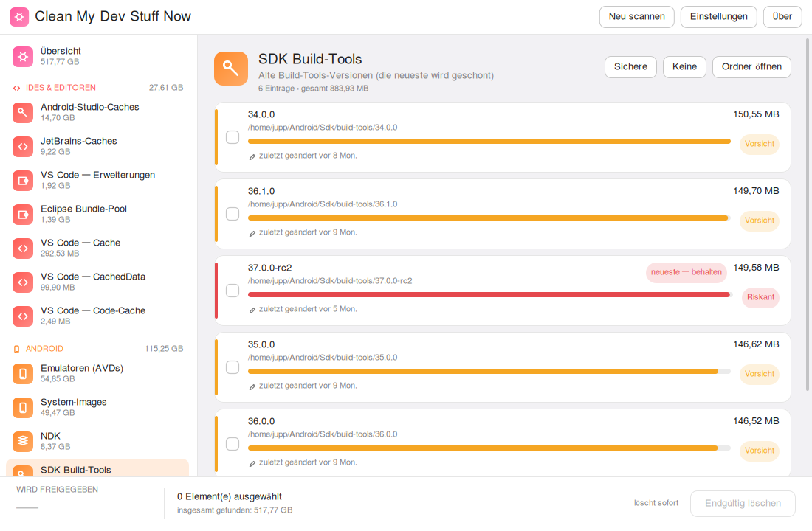Image resolution: width=812 pixels, height=531 pixels.
Task: Select NDK layers icon
Action: coord(23,442)
